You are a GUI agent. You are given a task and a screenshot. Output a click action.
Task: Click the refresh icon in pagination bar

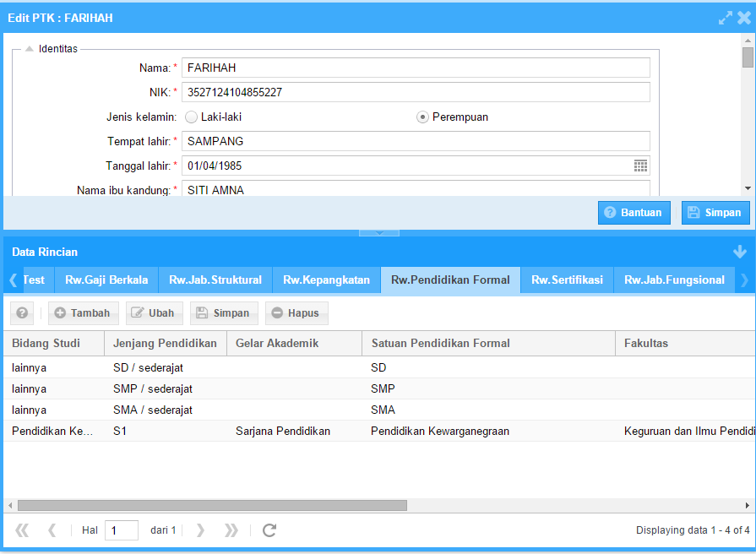click(269, 530)
